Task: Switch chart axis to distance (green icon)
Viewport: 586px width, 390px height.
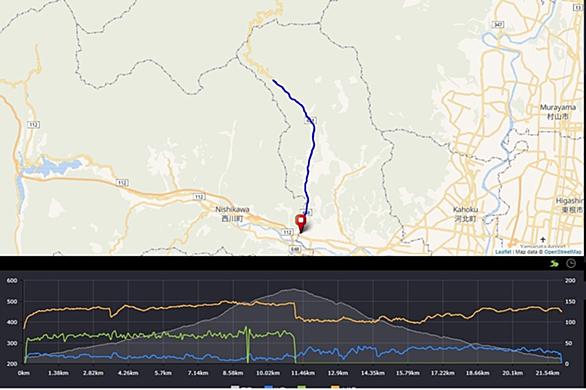Action: 554,264
